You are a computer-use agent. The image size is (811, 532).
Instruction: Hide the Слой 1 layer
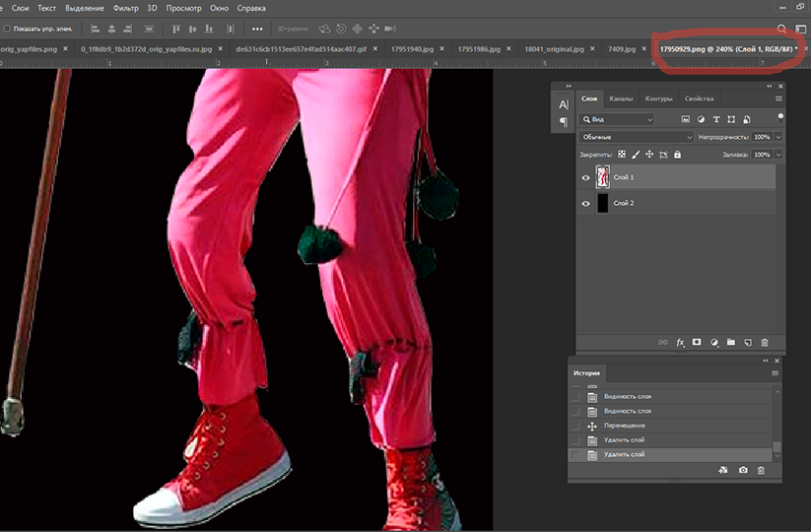coord(586,177)
